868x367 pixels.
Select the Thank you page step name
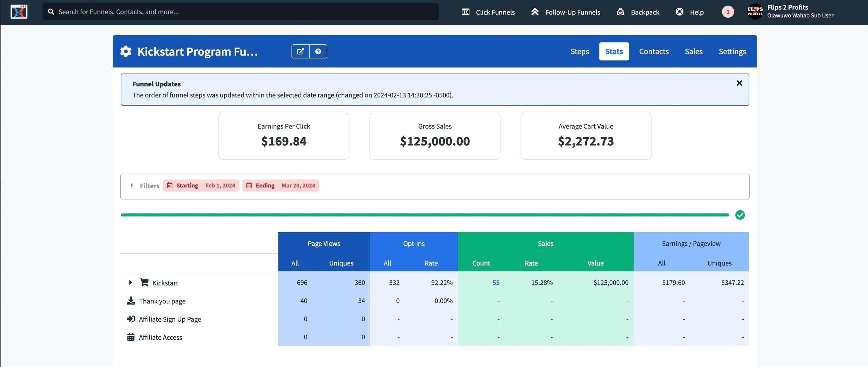[x=162, y=301]
